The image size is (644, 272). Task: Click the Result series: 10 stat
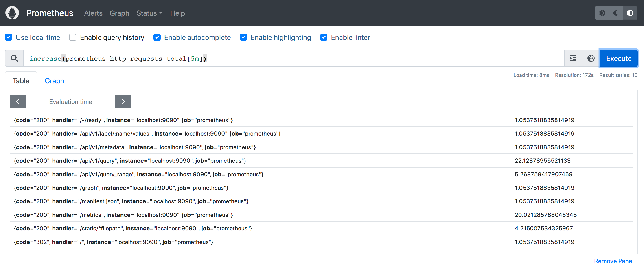pos(618,75)
